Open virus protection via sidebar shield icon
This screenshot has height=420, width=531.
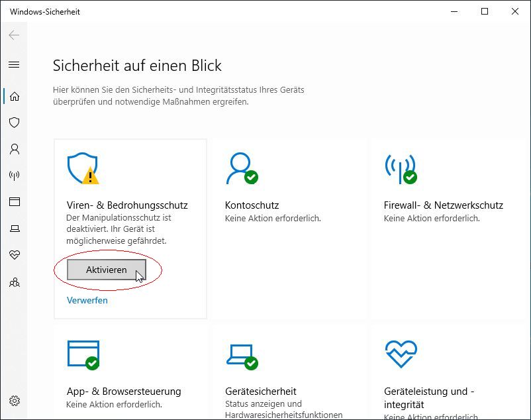click(x=14, y=123)
